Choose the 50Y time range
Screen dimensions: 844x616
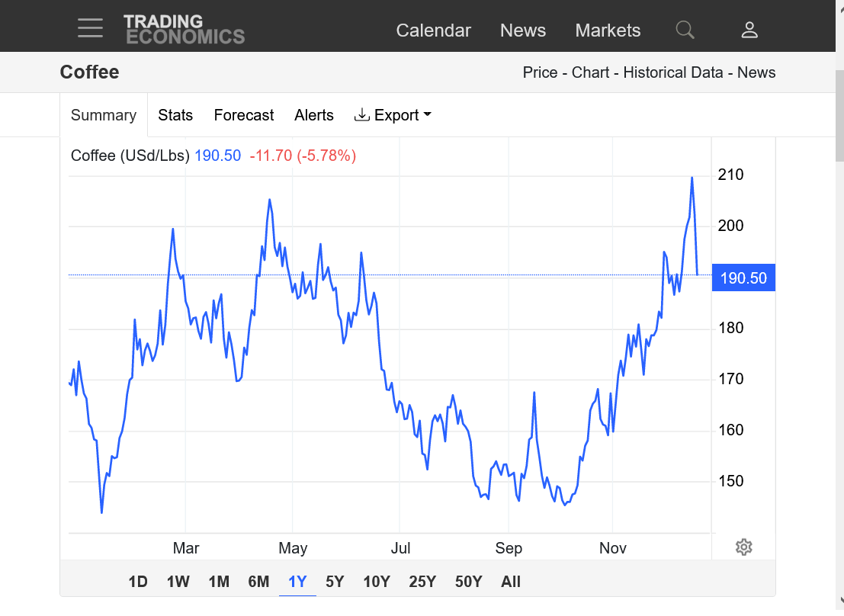coord(468,582)
